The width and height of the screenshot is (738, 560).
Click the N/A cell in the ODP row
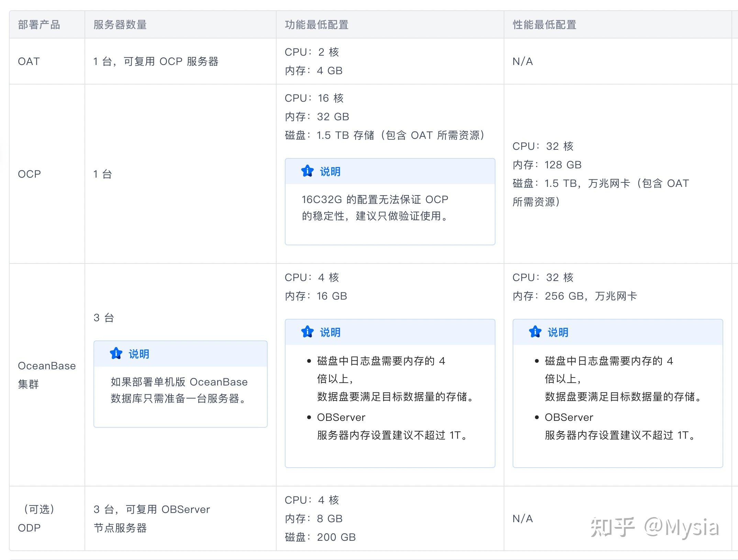click(x=523, y=518)
